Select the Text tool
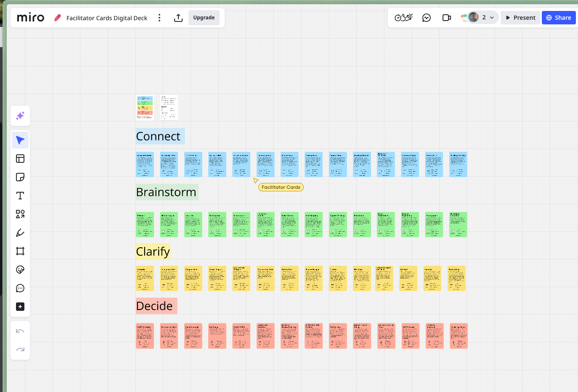The image size is (578, 392). (20, 196)
